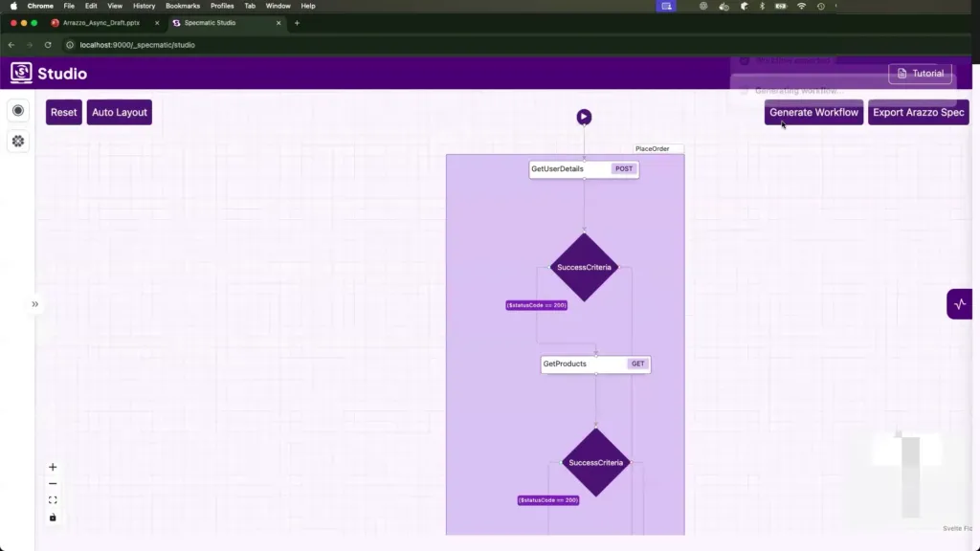Click the Specmatic Studio logo icon
This screenshot has height=551, width=980.
pyautogui.click(x=21, y=74)
